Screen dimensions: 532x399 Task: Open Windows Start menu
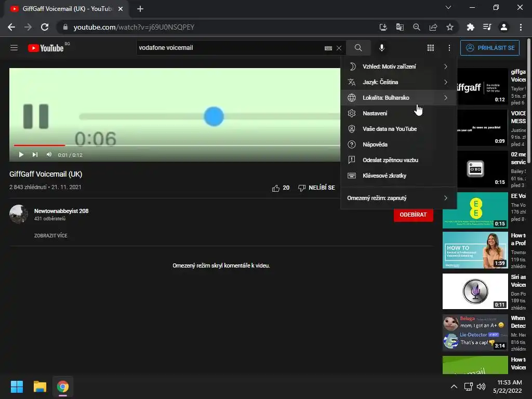[17, 387]
